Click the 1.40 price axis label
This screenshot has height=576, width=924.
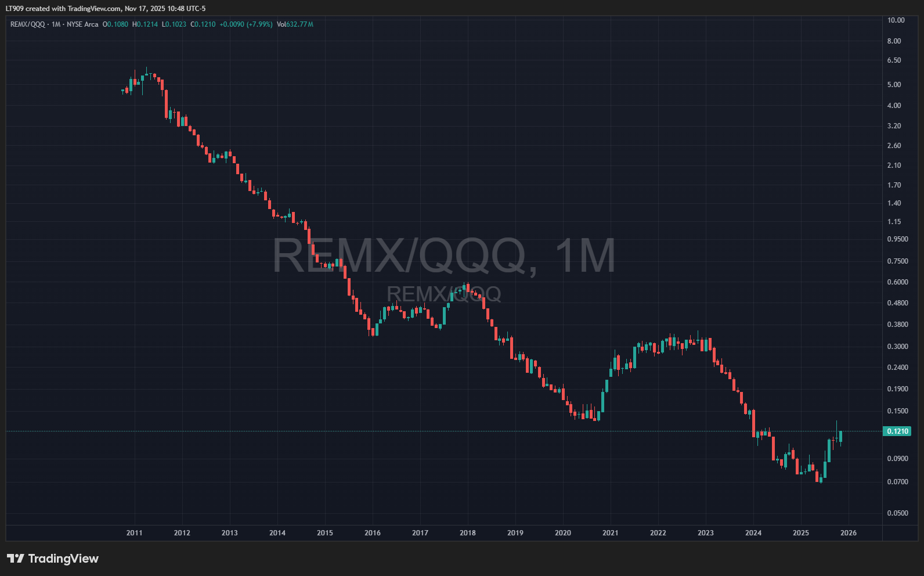point(894,203)
